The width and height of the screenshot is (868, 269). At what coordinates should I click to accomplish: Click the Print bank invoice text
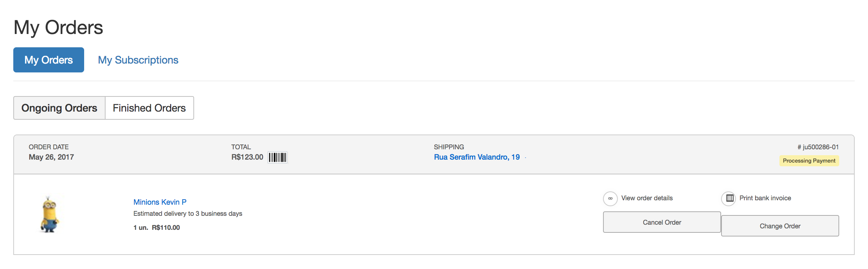(765, 198)
